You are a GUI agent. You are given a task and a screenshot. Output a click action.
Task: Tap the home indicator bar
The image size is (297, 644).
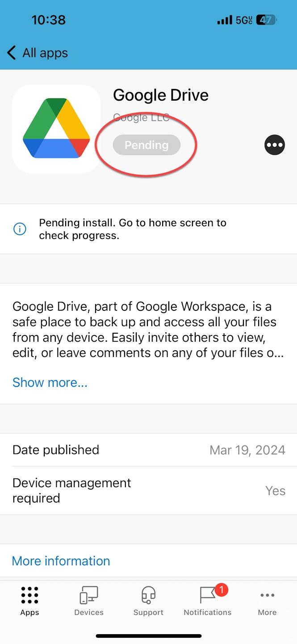click(148, 636)
